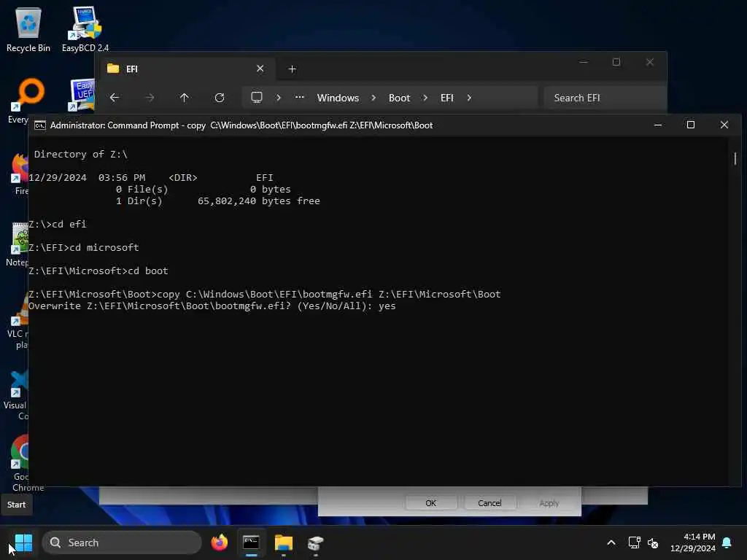This screenshot has height=560, width=747.
Task: Click the greyed-out Apply button in the dialog
Action: (549, 503)
